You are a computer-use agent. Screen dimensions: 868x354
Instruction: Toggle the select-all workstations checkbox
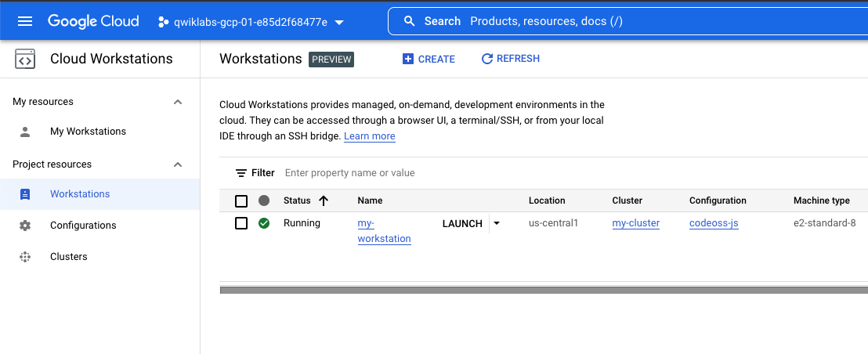coord(241,200)
